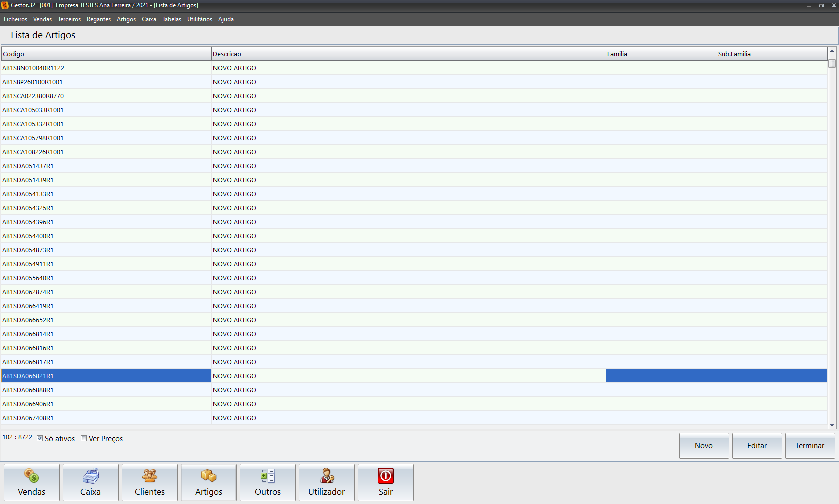Expand the Tabelas menu
This screenshot has height=504, width=839.
171,19
